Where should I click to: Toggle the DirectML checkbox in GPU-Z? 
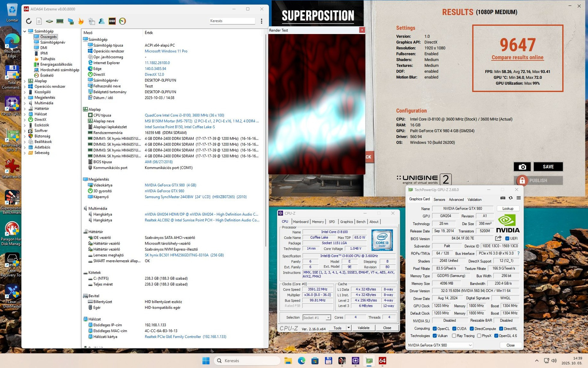point(501,328)
